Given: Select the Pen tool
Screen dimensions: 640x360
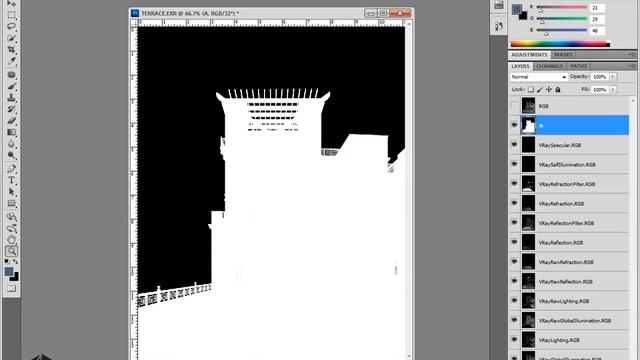Looking at the screenshot, I should tap(11, 169).
